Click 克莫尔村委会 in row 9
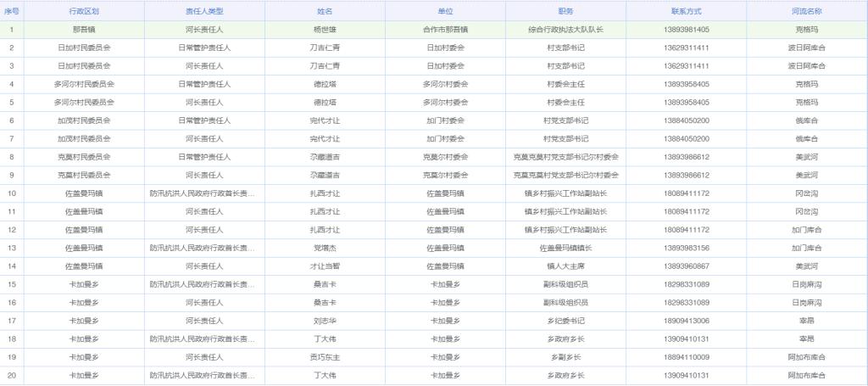This screenshot has width=868, height=386. point(445,176)
